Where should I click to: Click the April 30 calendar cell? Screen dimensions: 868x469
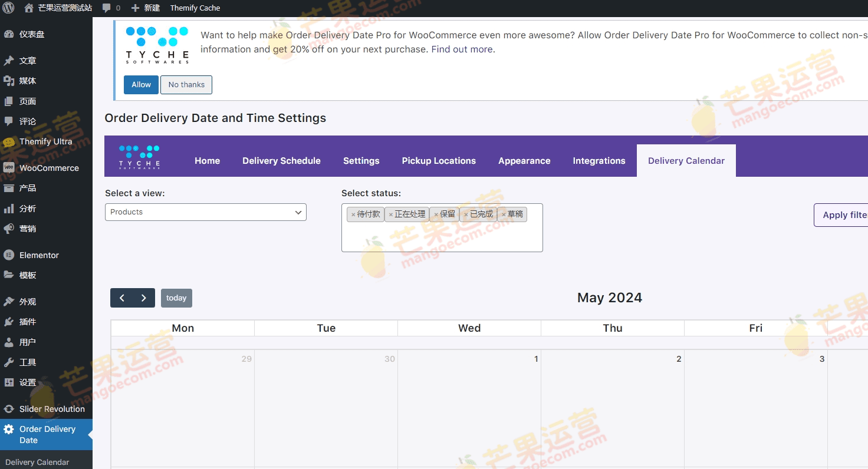[x=326, y=408]
